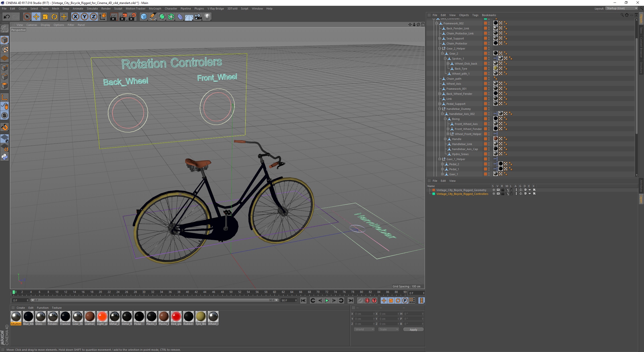
Task: Open the MoGraph menu
Action: (155, 9)
